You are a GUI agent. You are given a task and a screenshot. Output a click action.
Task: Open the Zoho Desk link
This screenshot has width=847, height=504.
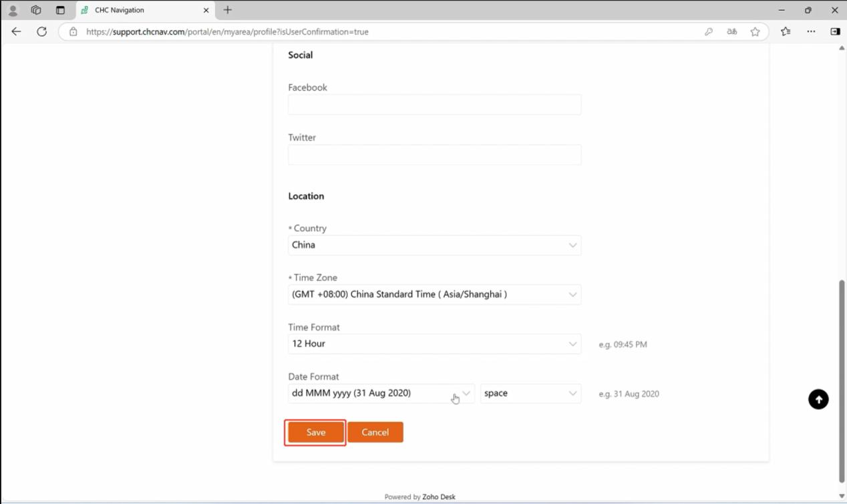pos(439,497)
